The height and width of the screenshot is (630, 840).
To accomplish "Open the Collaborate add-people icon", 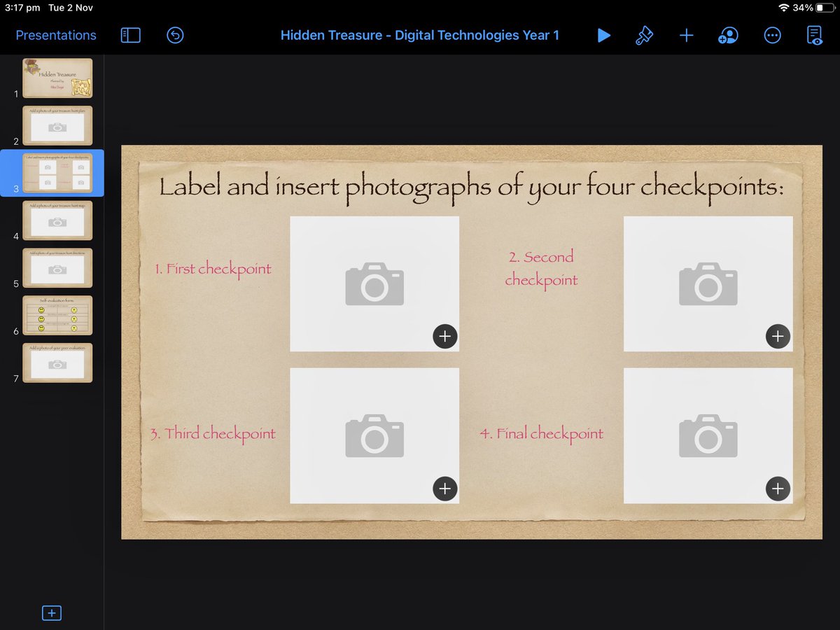I will (x=728, y=35).
